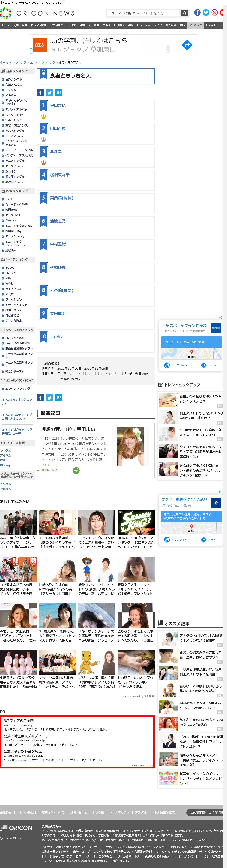This screenshot has width=227, height=868.
Task: Share via Twitter button below ranking title
Action: pyautogui.click(x=49, y=93)
